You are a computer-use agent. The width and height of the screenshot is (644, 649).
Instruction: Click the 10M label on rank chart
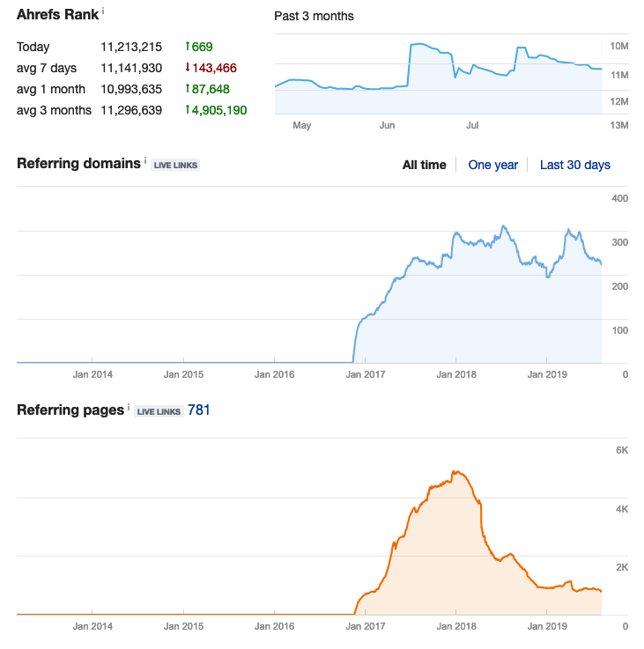619,46
